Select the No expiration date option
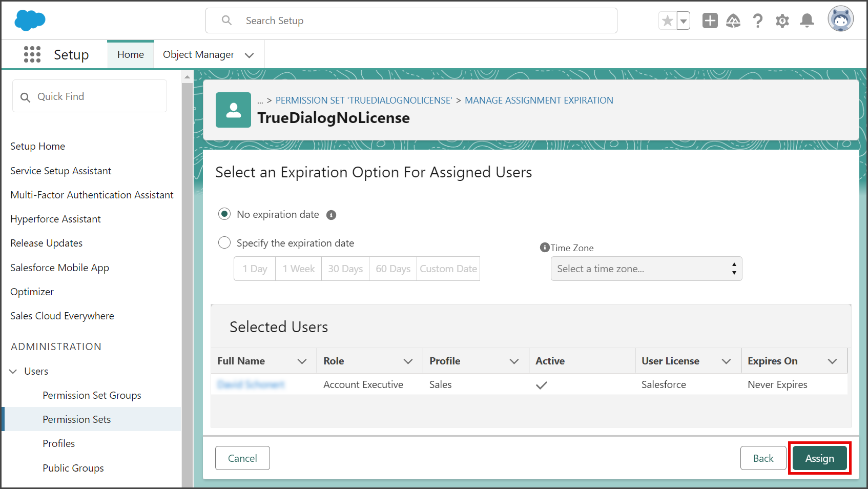Screen dimensions: 868x489 click(x=224, y=214)
